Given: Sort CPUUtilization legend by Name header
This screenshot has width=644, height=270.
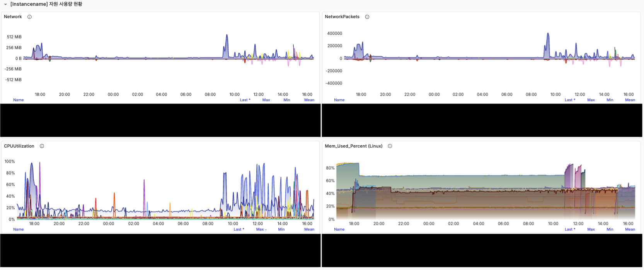Looking at the screenshot, I should click(x=18, y=229).
